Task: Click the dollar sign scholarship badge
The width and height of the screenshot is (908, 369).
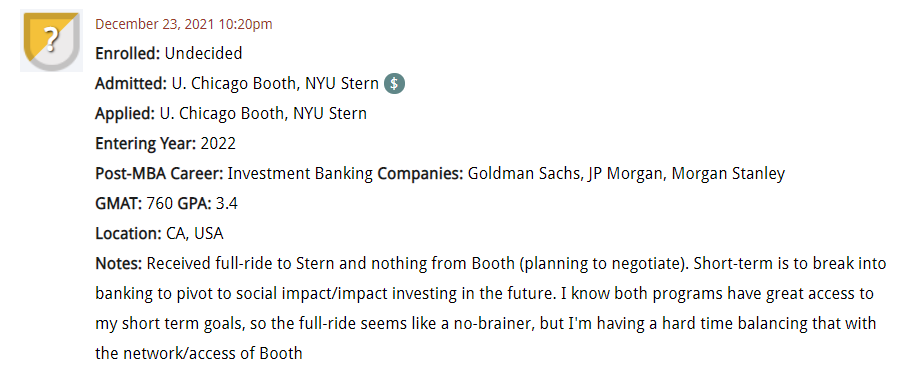Action: pyautogui.click(x=394, y=84)
